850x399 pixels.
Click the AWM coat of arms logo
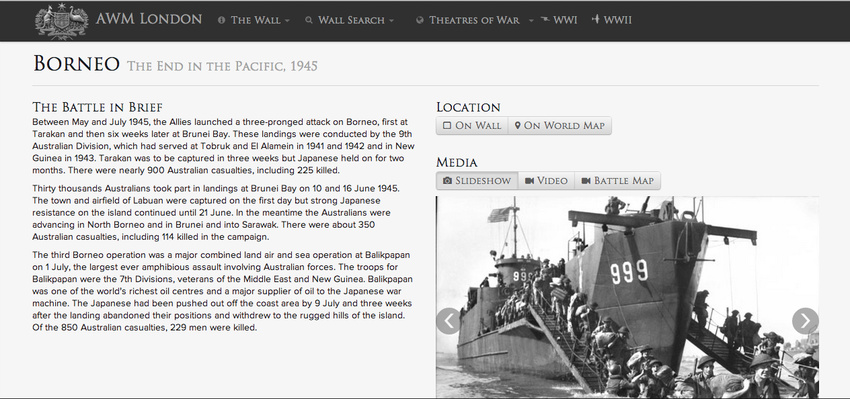[x=61, y=21]
